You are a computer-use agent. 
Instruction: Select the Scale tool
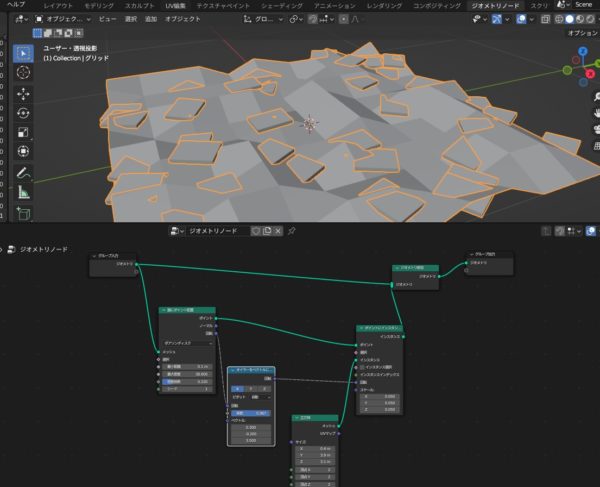[24, 132]
